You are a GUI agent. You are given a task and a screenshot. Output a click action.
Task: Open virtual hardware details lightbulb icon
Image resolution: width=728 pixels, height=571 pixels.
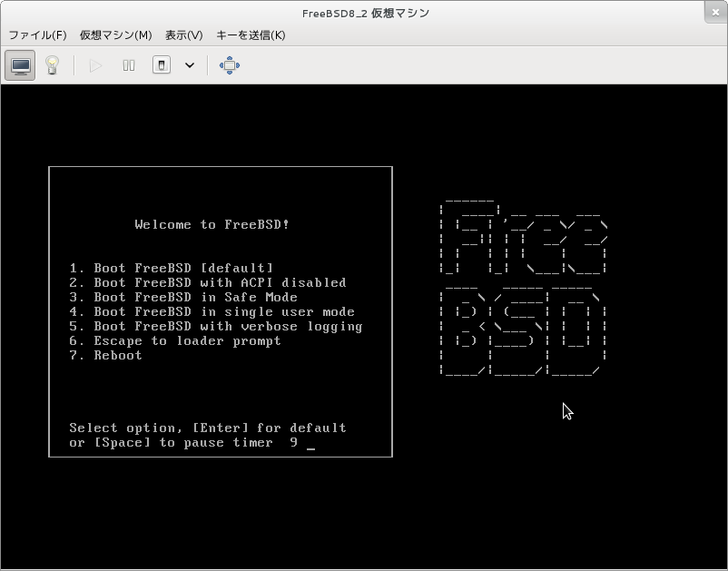tap(52, 65)
